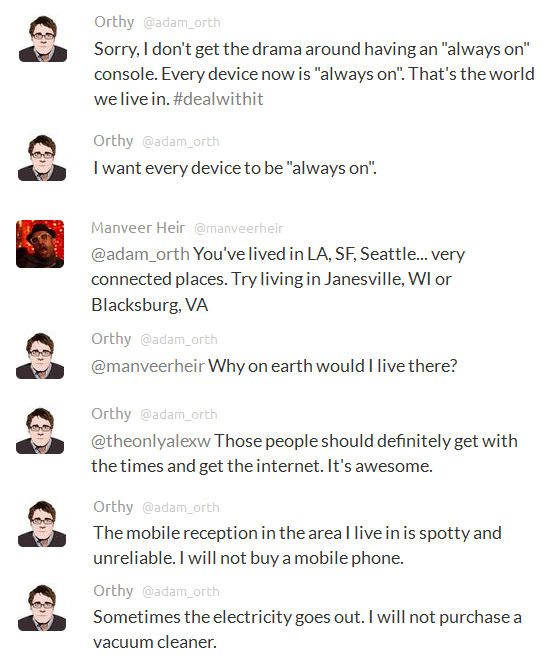550x662 pixels.
Task: Select the 'I want every device' tweet text
Action: [235, 168]
